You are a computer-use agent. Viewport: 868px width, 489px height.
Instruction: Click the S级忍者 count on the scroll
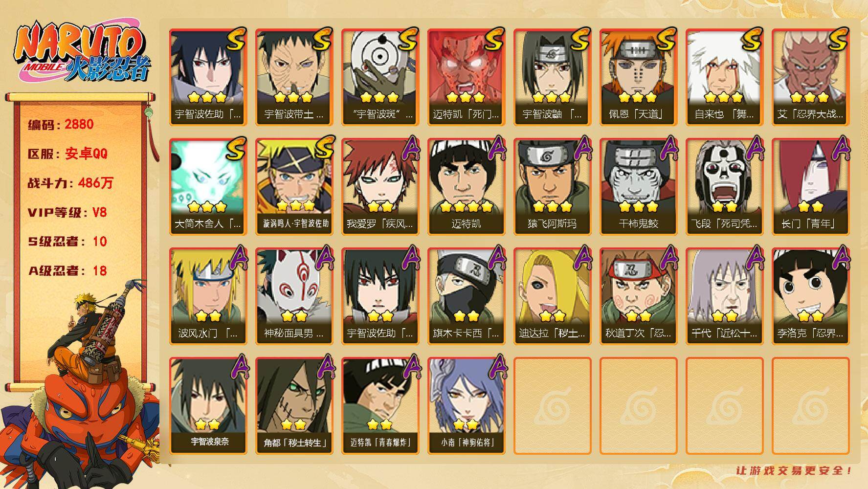coord(67,242)
